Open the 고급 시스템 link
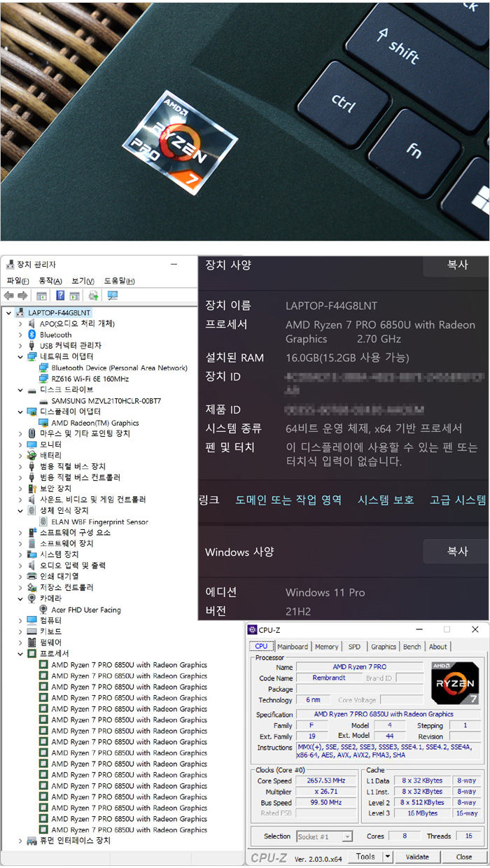 click(x=458, y=500)
